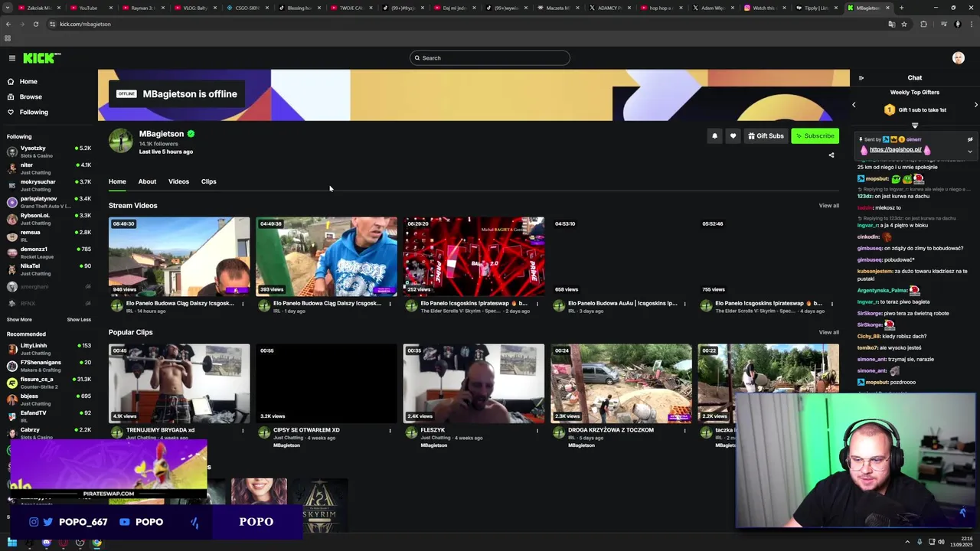Open options for TRENUJEMY BRYGADA xd clip
This screenshot has height=551, width=980.
pyautogui.click(x=243, y=431)
